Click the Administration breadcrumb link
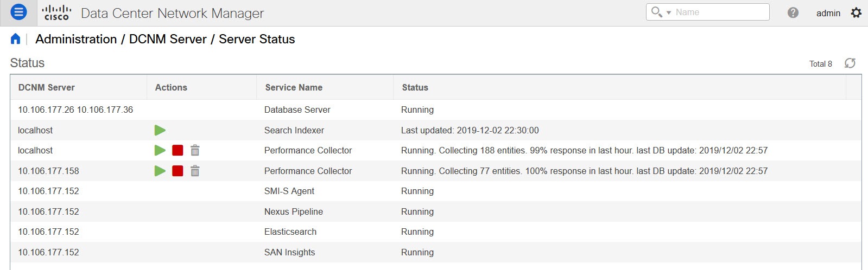868x270 pixels. coord(76,39)
